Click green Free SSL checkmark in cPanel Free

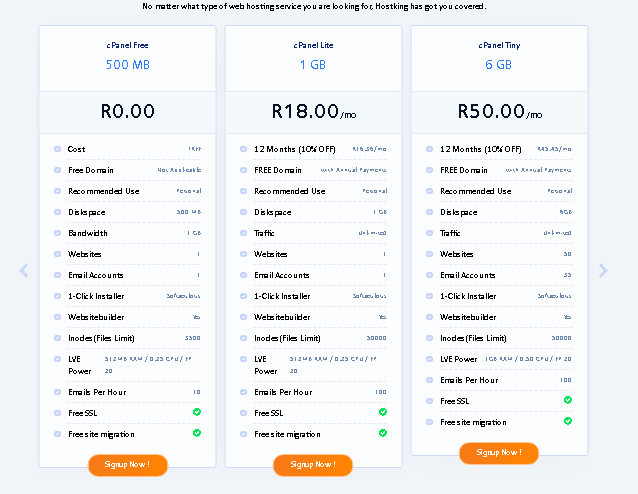[x=197, y=412]
